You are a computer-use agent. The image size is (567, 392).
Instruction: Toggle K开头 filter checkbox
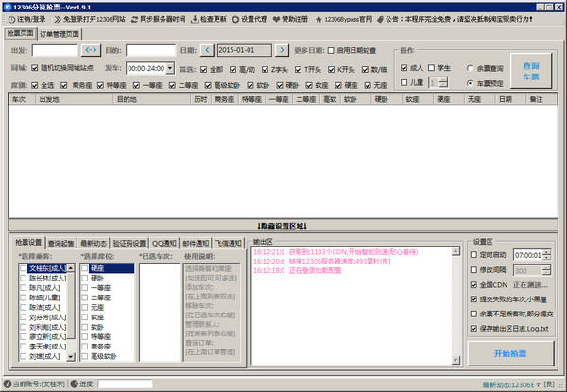[x=332, y=69]
